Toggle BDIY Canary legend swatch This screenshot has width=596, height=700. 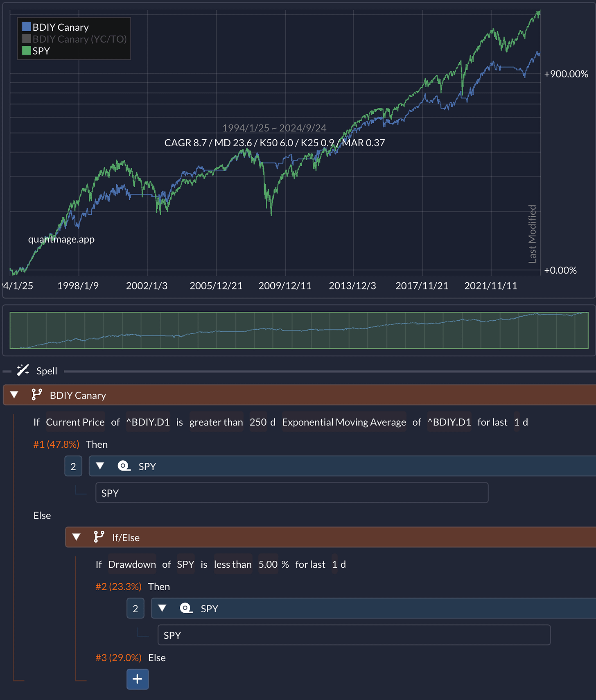pyautogui.click(x=27, y=27)
